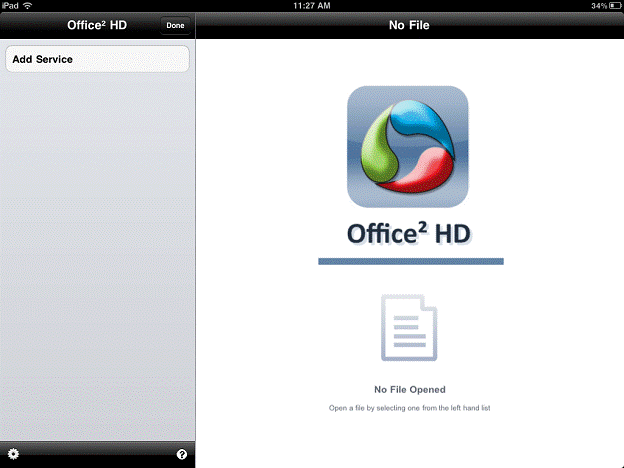Tap the Office² HD sidebar title
This screenshot has width=624, height=468.
click(x=97, y=25)
